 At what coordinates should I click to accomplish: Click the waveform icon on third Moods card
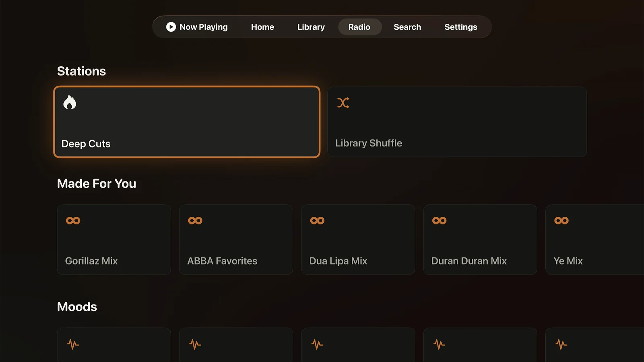(x=317, y=344)
